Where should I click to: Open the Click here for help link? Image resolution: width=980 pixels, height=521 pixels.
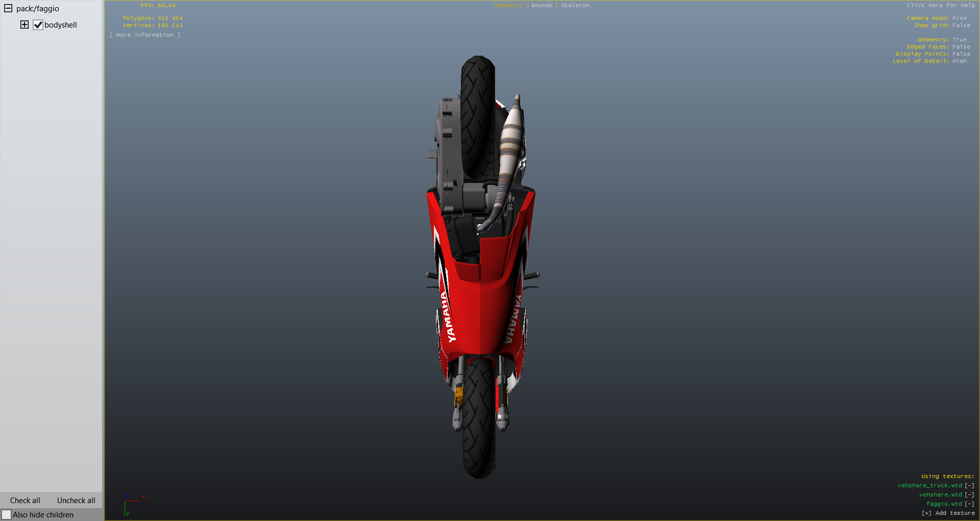click(x=941, y=6)
